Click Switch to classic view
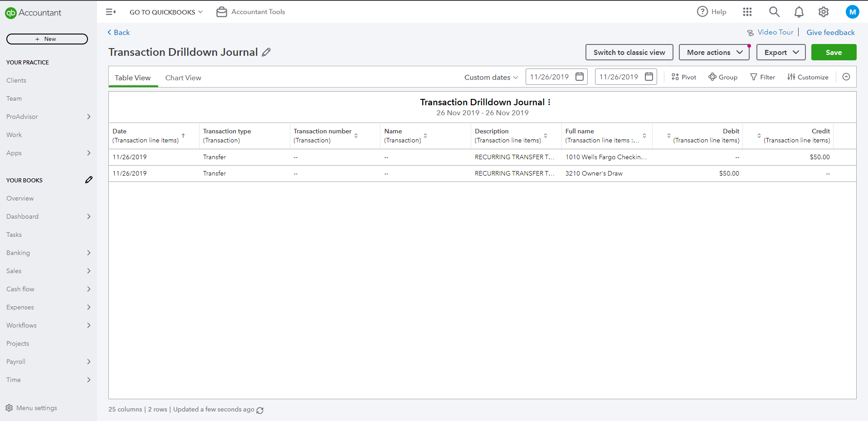 pos(629,52)
